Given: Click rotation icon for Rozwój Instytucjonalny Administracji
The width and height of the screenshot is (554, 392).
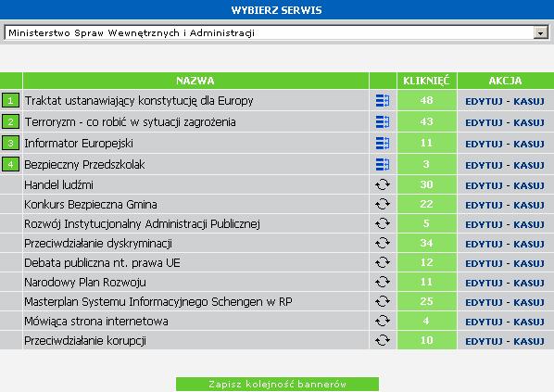Looking at the screenshot, I should 383,223.
